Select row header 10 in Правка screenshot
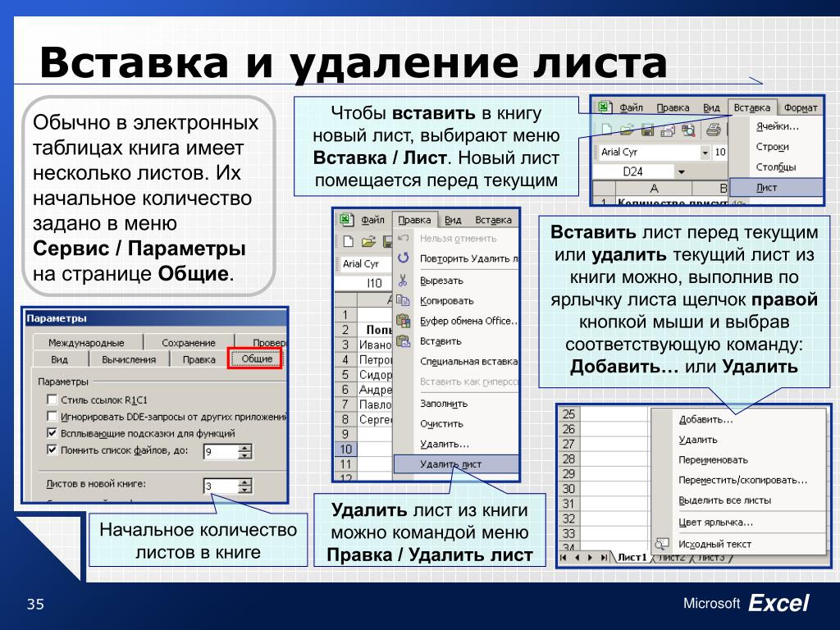 (345, 449)
